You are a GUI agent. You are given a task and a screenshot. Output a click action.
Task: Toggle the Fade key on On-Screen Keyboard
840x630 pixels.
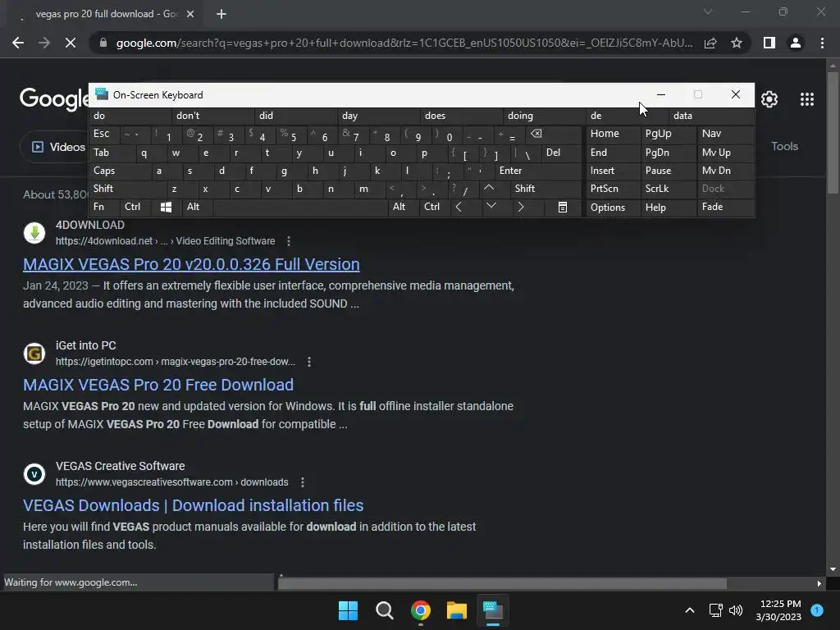(726, 207)
